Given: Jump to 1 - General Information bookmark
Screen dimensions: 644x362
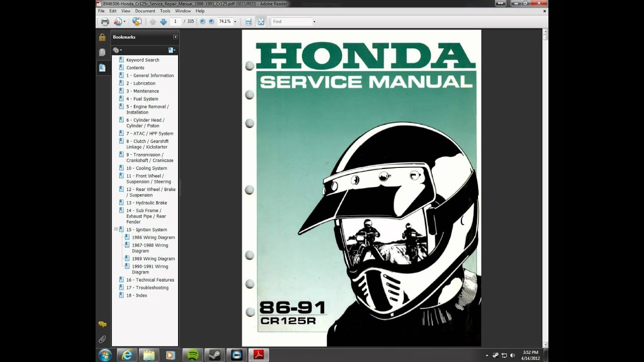Looking at the screenshot, I should click(x=150, y=75).
